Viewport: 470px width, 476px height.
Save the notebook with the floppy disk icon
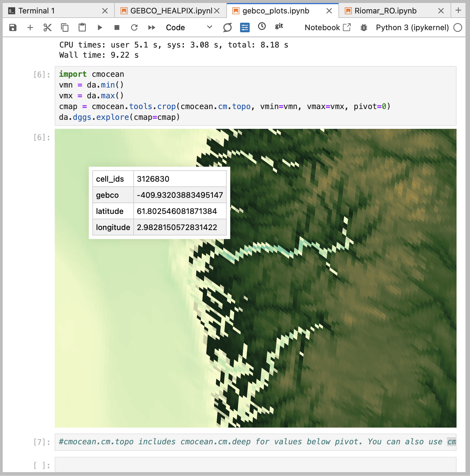point(13,28)
